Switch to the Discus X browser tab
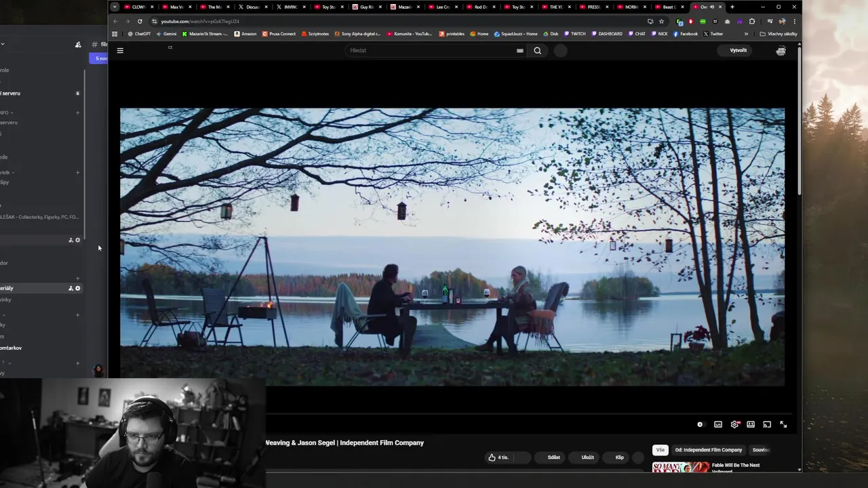 [x=252, y=7]
